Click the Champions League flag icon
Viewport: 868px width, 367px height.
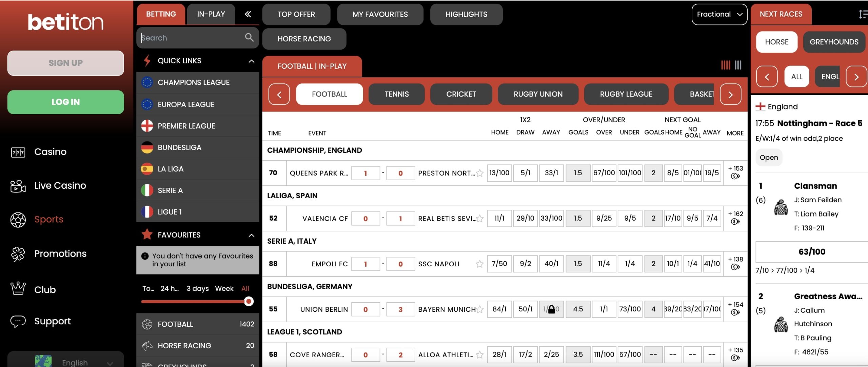(x=147, y=82)
